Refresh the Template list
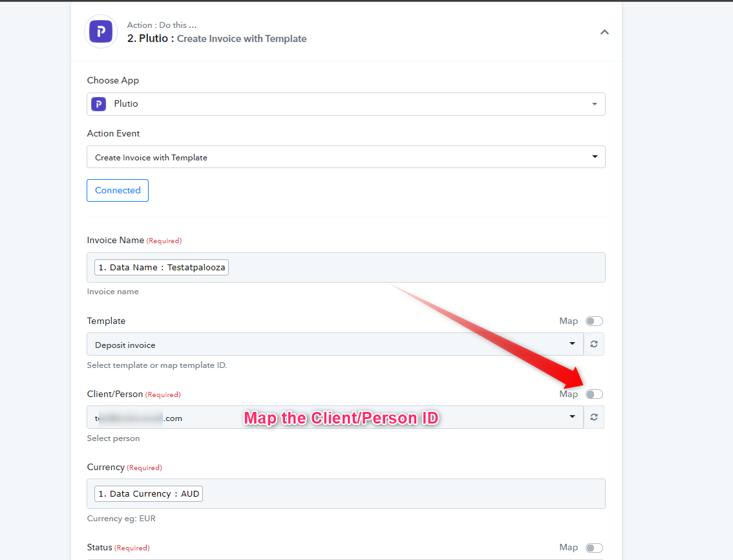The height and width of the screenshot is (560, 733). (594, 344)
